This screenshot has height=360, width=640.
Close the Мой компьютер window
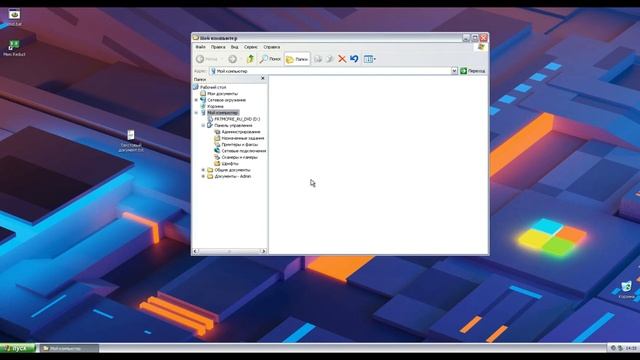[x=484, y=38]
